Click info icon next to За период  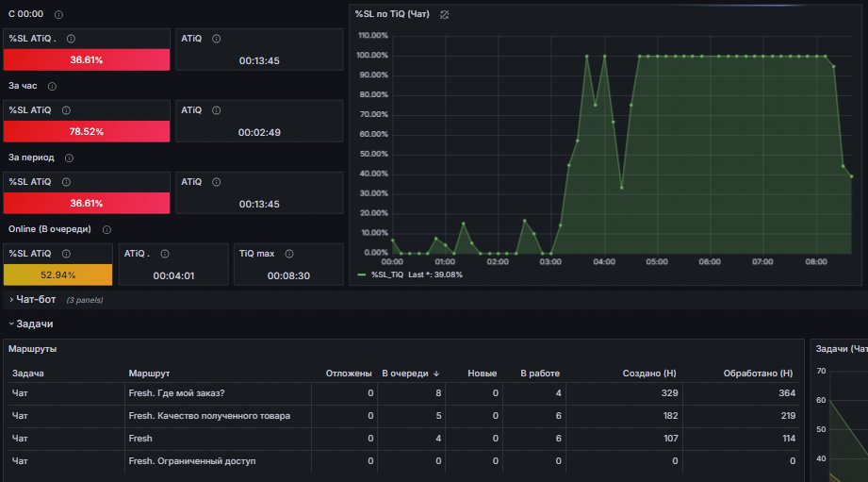69,158
